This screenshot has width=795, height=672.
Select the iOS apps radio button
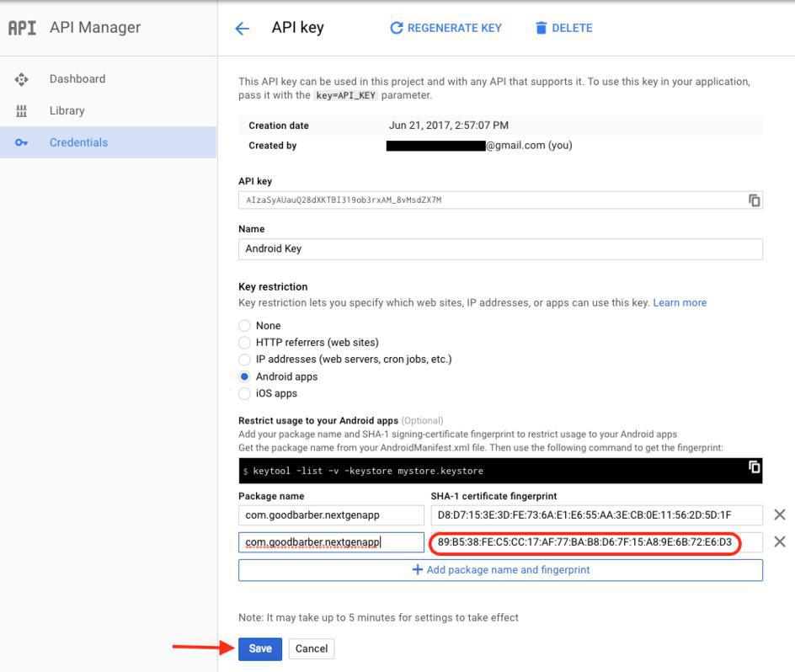[244, 393]
